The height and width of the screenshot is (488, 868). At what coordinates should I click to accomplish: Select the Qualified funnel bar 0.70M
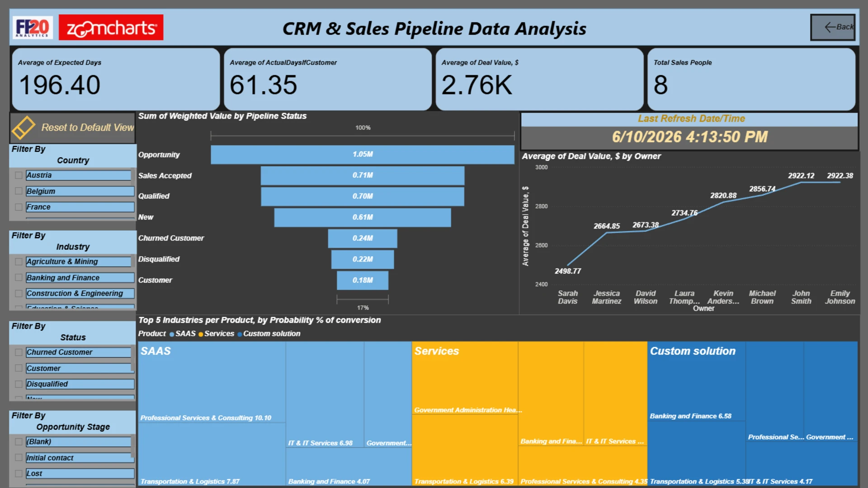click(363, 196)
